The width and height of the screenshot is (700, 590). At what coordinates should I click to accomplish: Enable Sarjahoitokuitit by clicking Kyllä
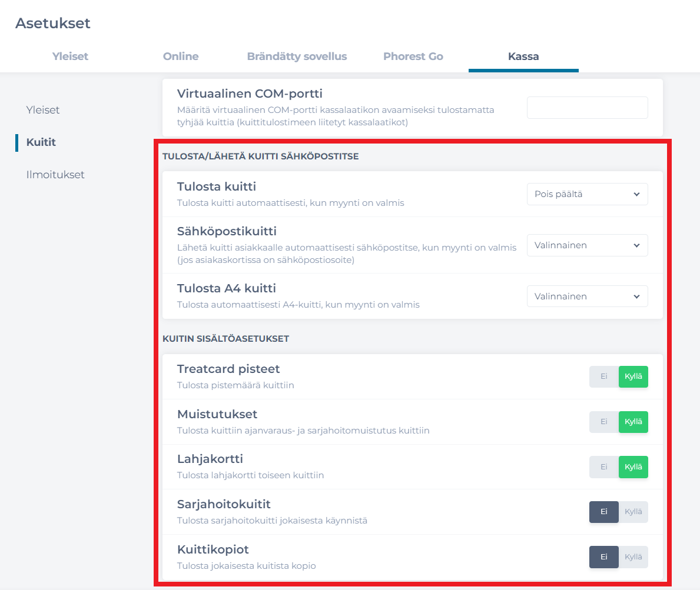click(x=633, y=512)
